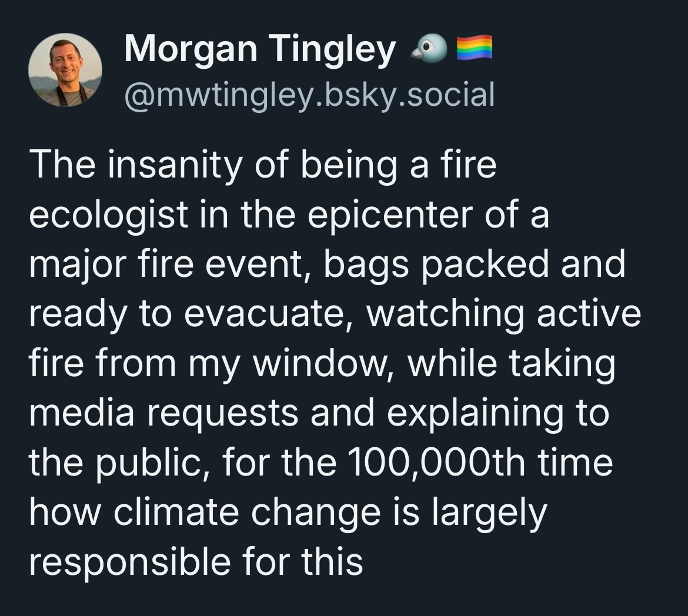Click the final line 'responsible for this'

(195, 561)
